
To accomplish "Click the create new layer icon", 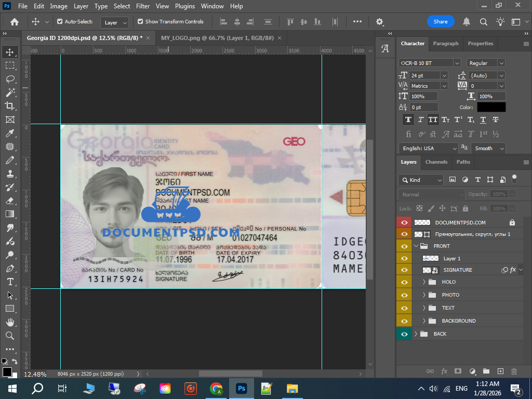I will click(x=500, y=371).
